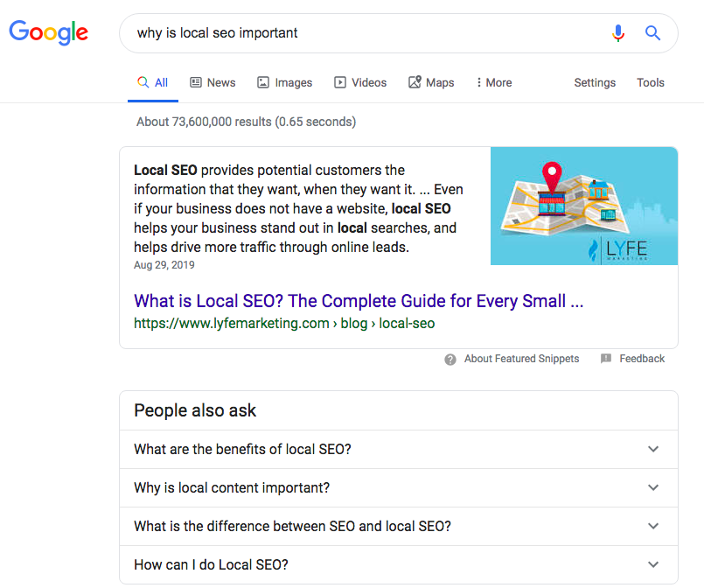704x588 pixels.
Task: Expand 'How can I do Local SEO?'
Action: [x=399, y=564]
